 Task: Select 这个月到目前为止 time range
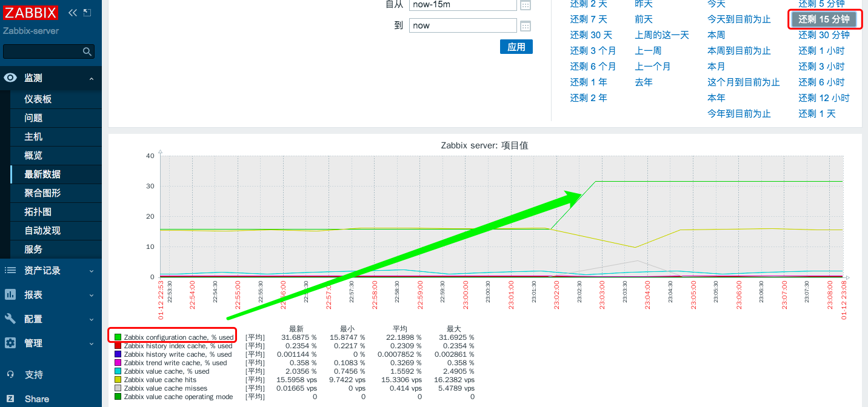(744, 82)
